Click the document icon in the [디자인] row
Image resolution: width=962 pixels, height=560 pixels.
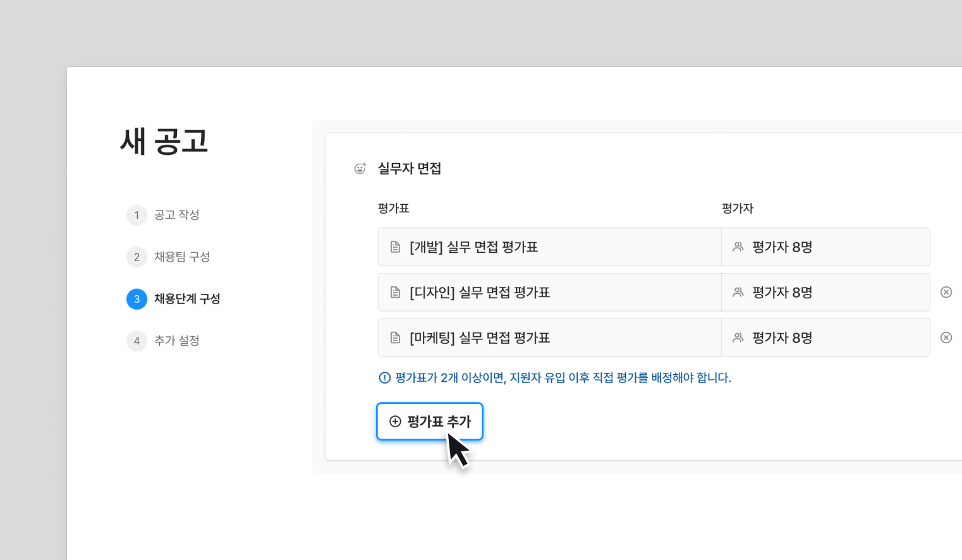396,292
